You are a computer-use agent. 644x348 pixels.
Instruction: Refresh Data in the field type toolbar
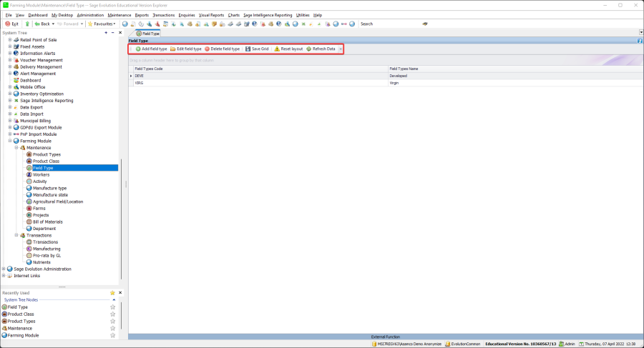pyautogui.click(x=321, y=49)
